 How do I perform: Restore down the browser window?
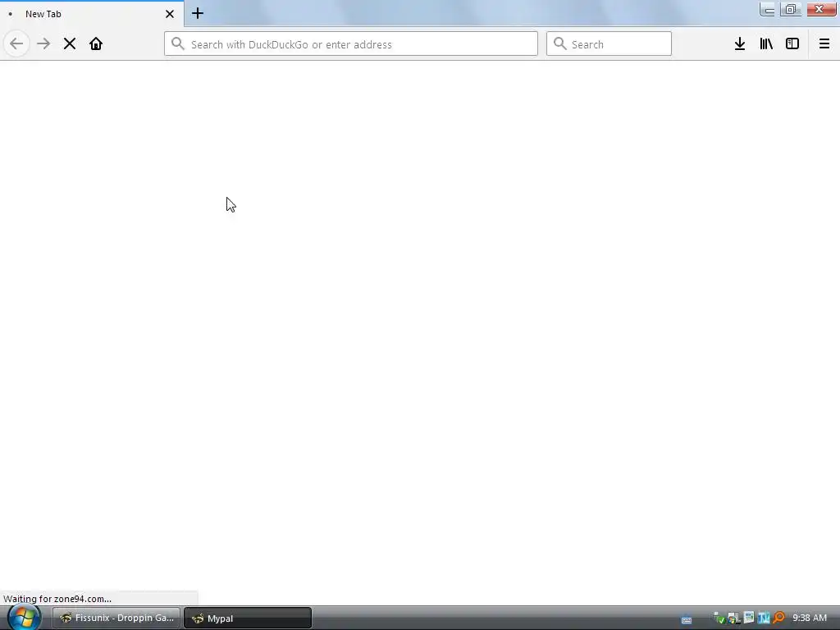pyautogui.click(x=791, y=10)
